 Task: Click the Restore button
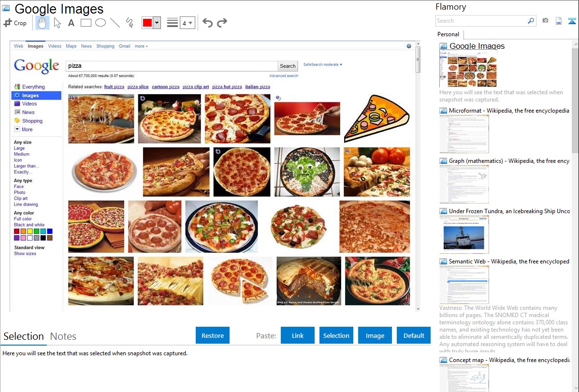coord(213,335)
